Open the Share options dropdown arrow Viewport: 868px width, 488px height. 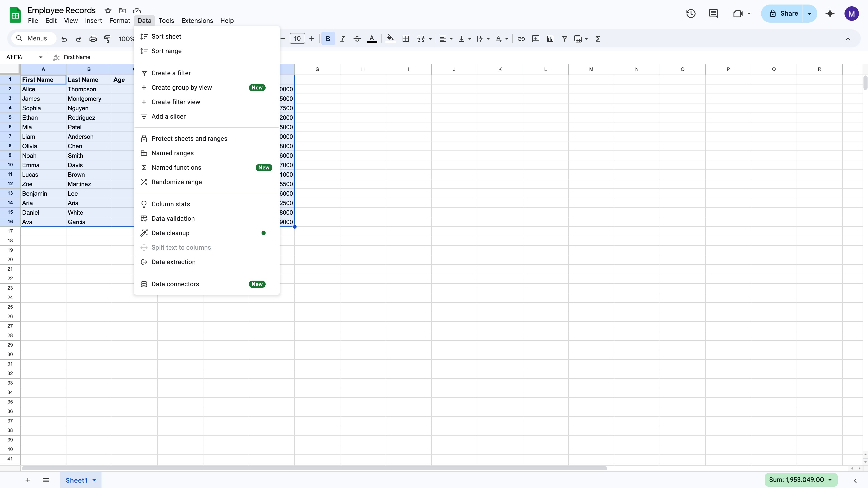click(809, 14)
